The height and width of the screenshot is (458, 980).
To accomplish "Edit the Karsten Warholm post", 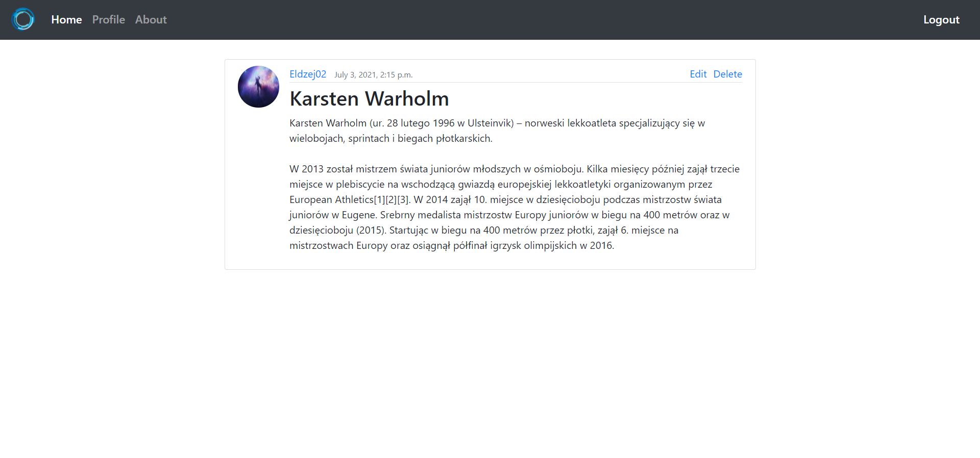I will (698, 74).
